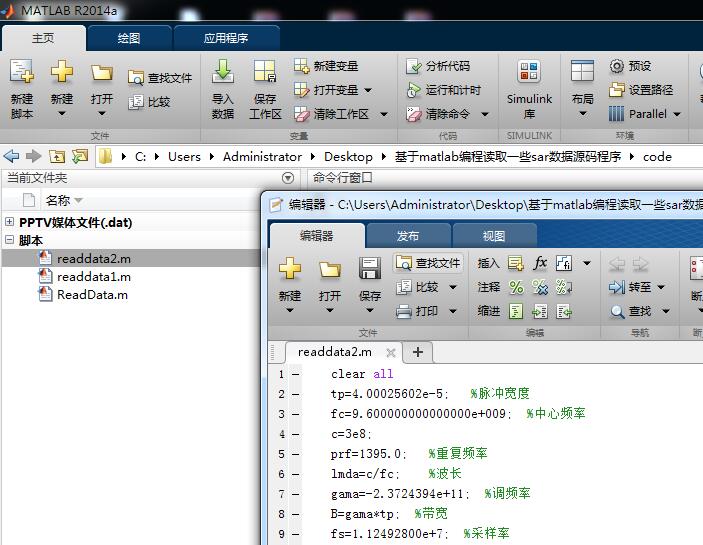Click the fx insert function icon
Screen dimensions: 703x545
[540, 263]
